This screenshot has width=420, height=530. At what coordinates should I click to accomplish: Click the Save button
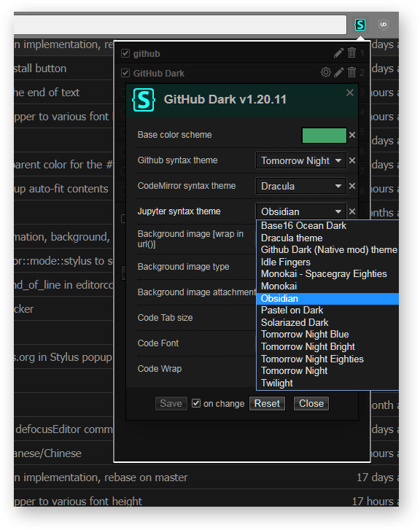[171, 403]
